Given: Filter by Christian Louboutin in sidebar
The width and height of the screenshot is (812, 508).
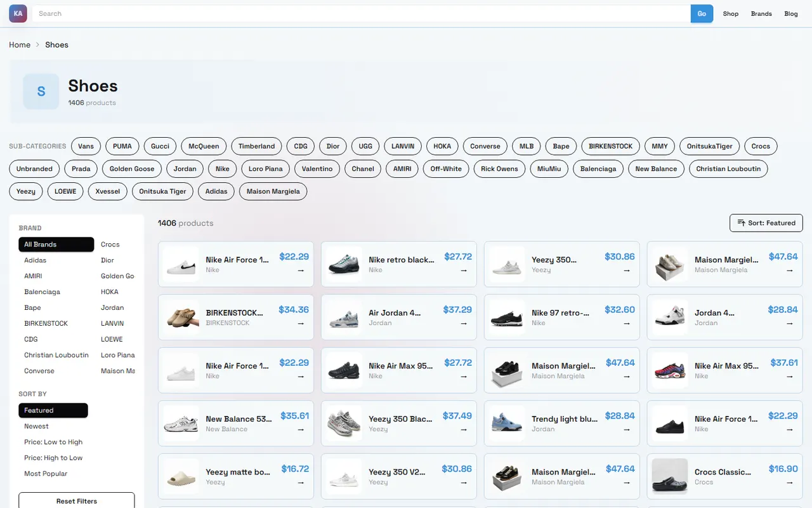Looking at the screenshot, I should point(56,355).
